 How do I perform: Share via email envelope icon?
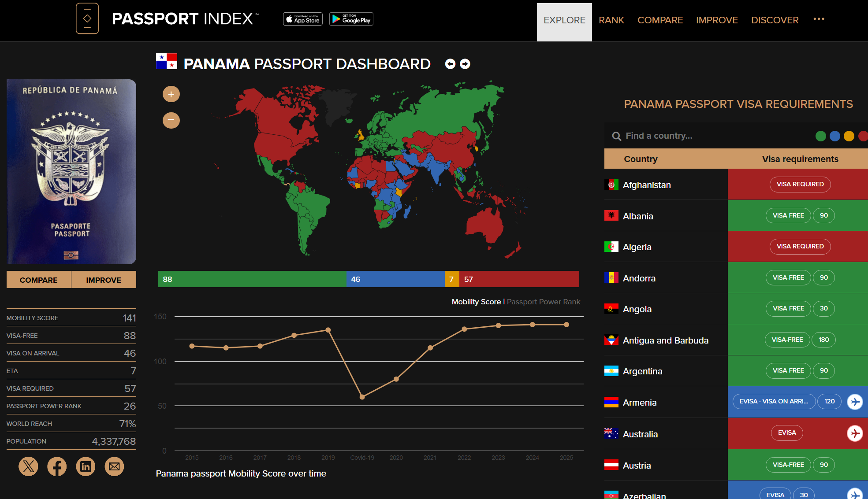[114, 466]
